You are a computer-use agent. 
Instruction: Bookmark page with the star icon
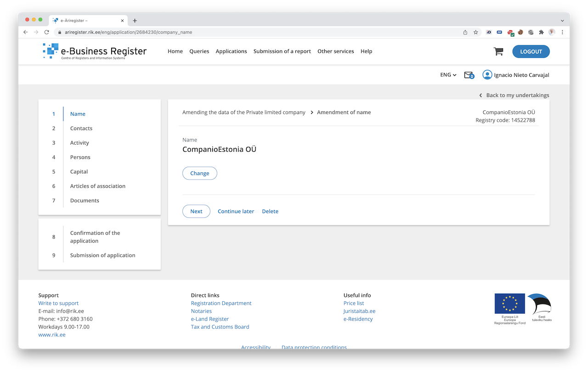click(x=476, y=32)
